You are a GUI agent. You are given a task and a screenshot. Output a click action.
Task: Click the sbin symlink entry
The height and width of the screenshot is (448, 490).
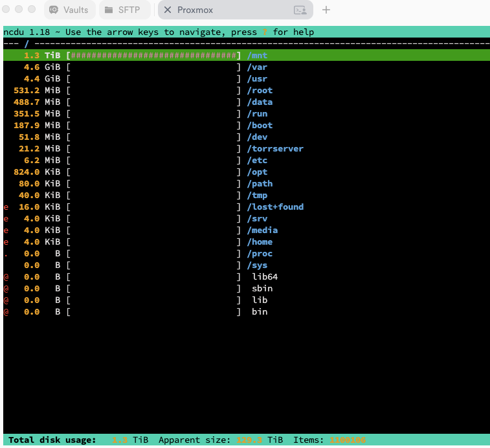tap(262, 289)
